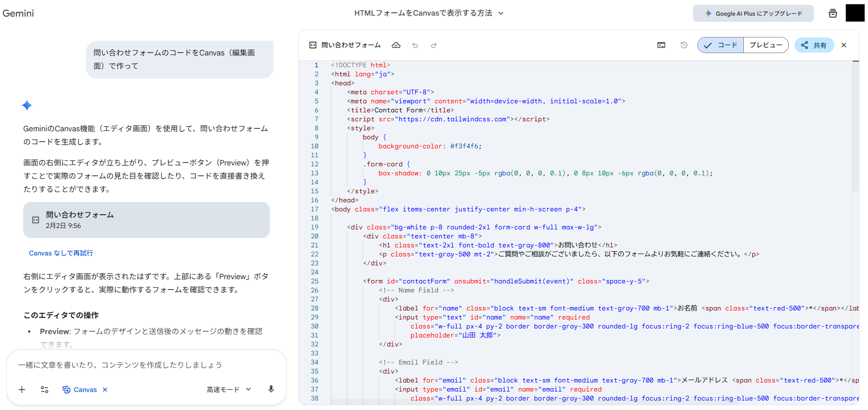The width and height of the screenshot is (868, 410).
Task: Switch to the プレビュー tab
Action: (x=766, y=45)
